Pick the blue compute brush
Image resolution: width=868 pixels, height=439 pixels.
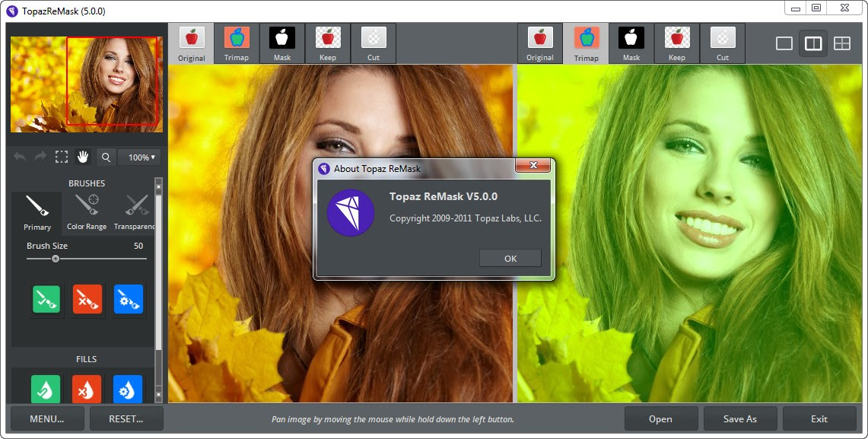point(129,299)
